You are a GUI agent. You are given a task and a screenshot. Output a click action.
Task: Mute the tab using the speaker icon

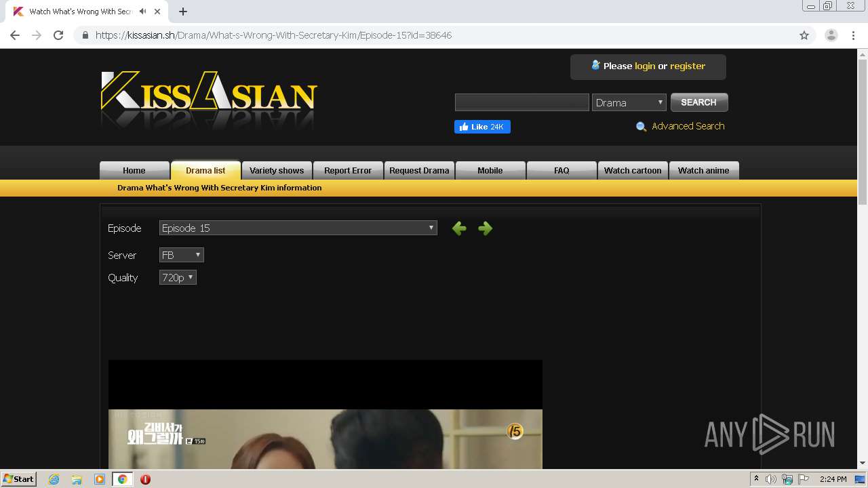[x=143, y=12]
